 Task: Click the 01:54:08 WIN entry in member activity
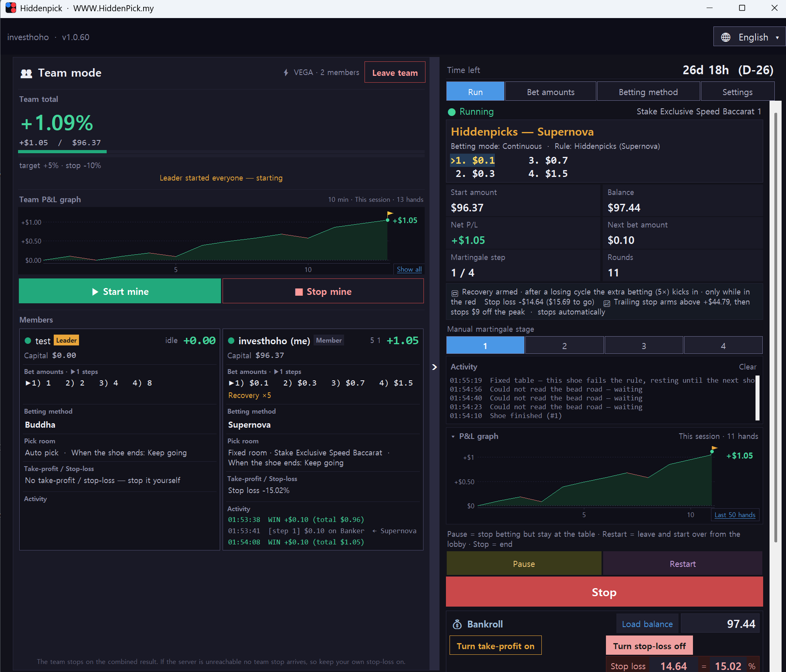296,542
